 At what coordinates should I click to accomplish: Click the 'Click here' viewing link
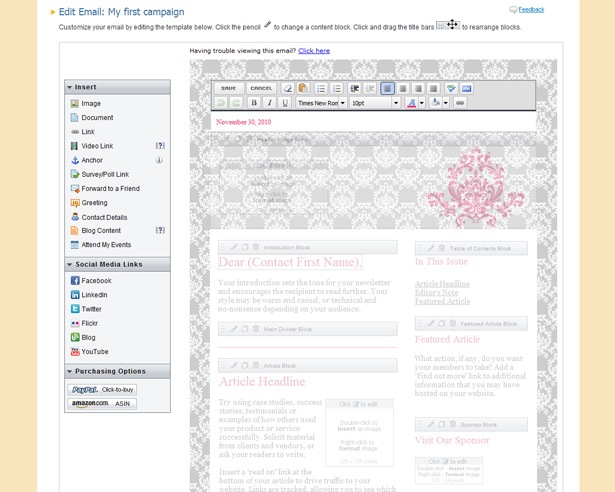click(314, 51)
